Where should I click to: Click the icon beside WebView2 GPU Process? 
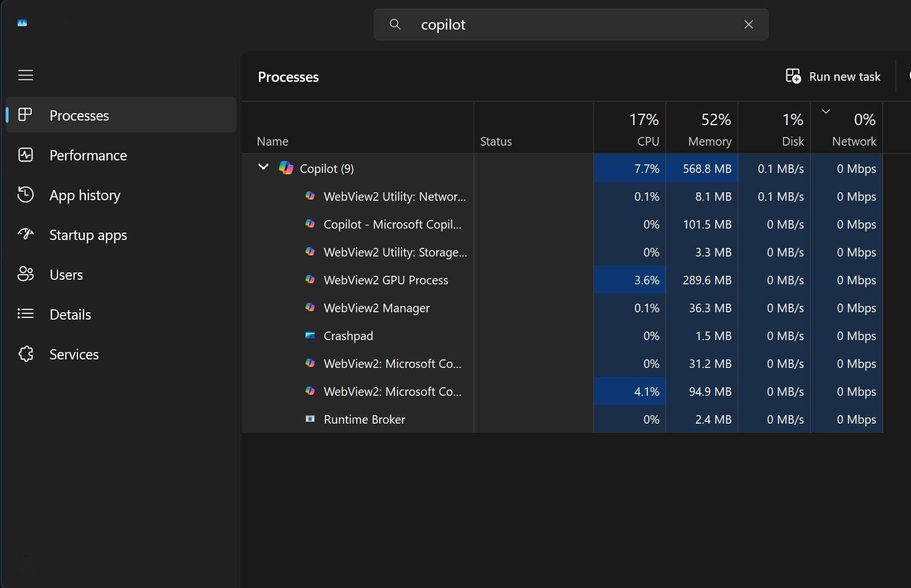click(x=310, y=279)
